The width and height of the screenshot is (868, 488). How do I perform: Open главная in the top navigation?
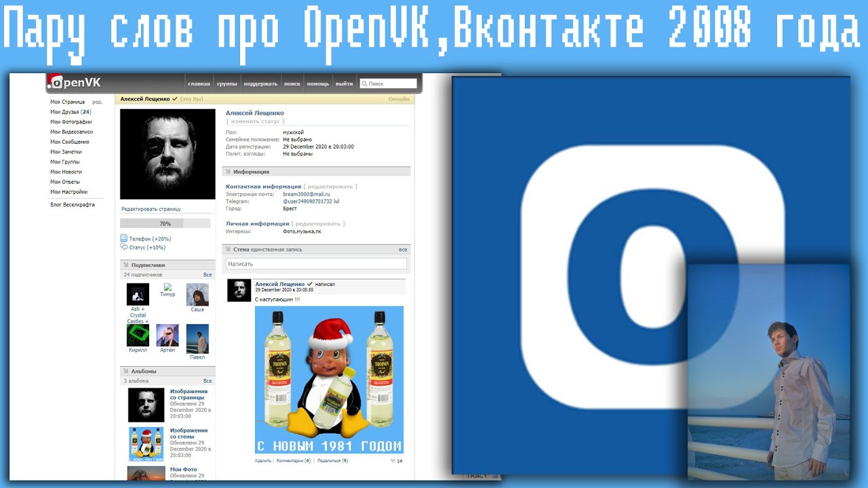point(199,84)
